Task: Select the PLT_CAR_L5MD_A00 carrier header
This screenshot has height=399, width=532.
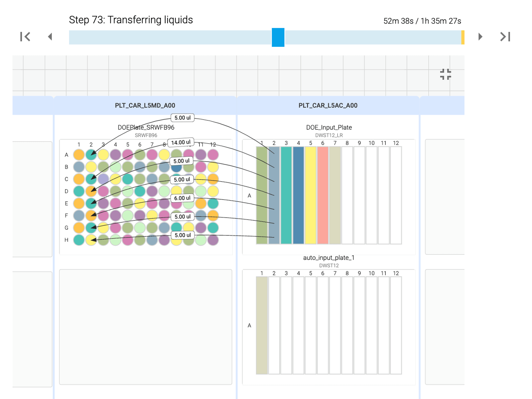Action: point(145,105)
